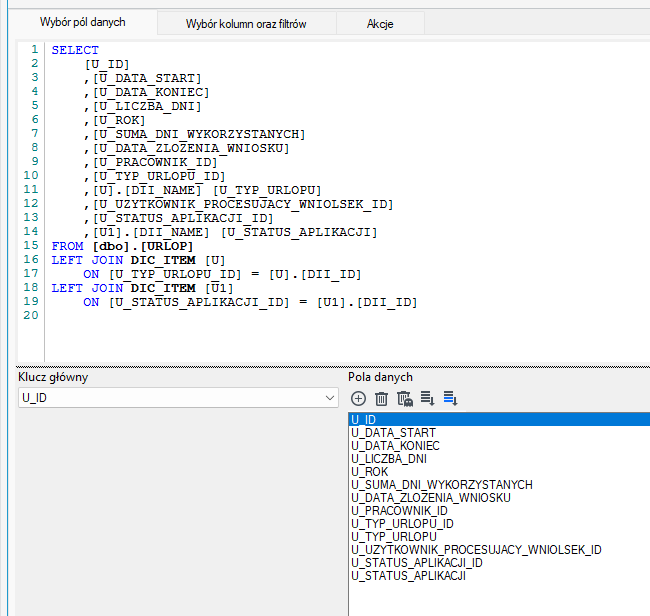Open Wybór kolumn oraz filtrów tab
The image size is (650, 616).
(246, 24)
